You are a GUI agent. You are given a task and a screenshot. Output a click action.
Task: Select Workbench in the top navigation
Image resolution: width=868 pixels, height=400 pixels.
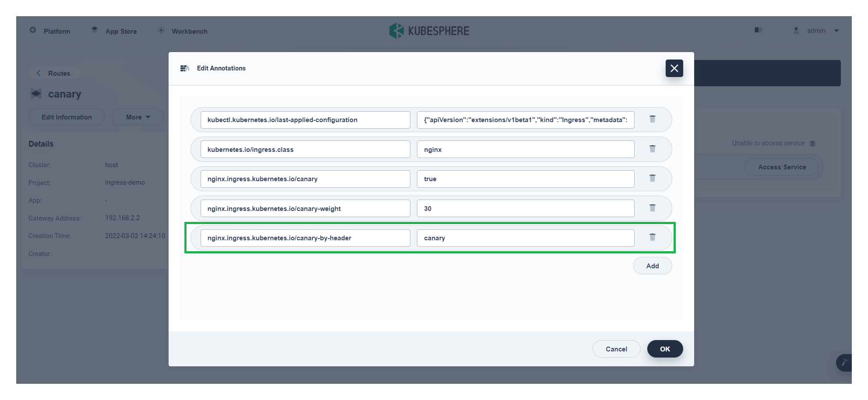183,31
